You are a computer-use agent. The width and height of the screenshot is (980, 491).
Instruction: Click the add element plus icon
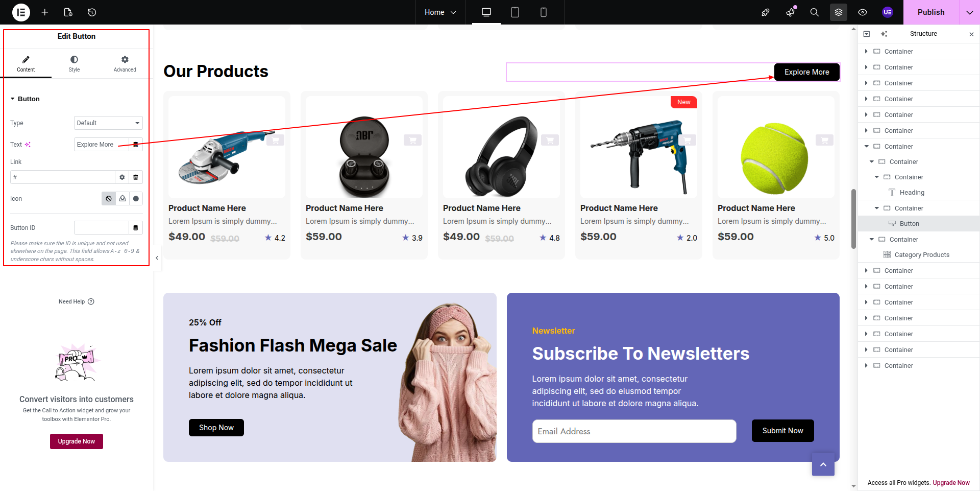point(45,12)
